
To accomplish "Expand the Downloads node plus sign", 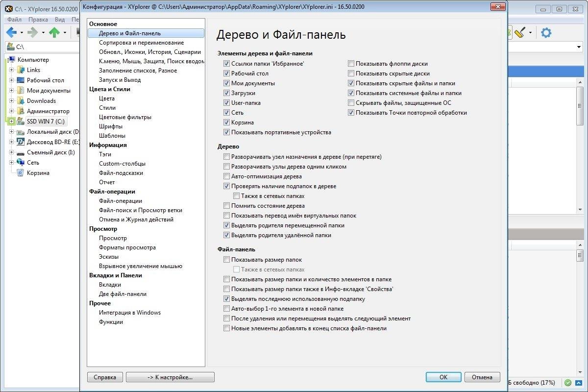I will point(12,101).
